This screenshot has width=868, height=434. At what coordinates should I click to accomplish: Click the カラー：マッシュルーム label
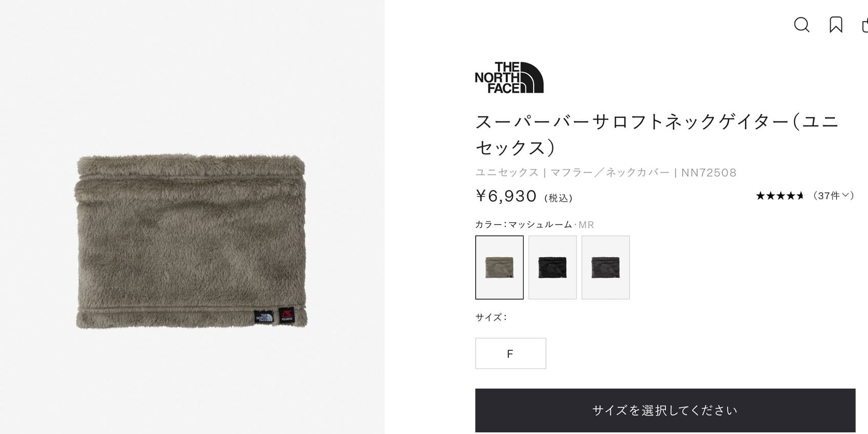pos(524,225)
